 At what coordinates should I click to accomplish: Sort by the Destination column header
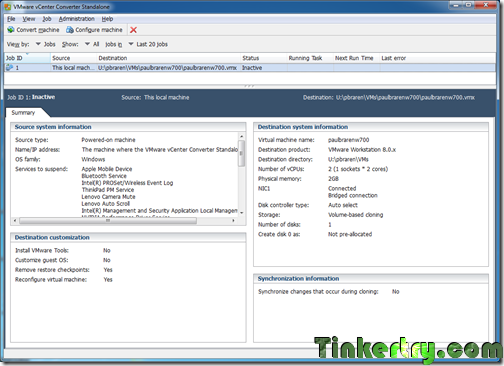169,58
